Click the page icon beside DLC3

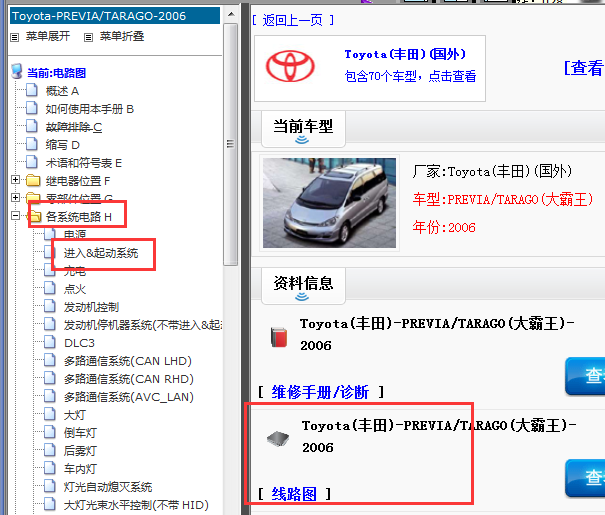(x=49, y=342)
